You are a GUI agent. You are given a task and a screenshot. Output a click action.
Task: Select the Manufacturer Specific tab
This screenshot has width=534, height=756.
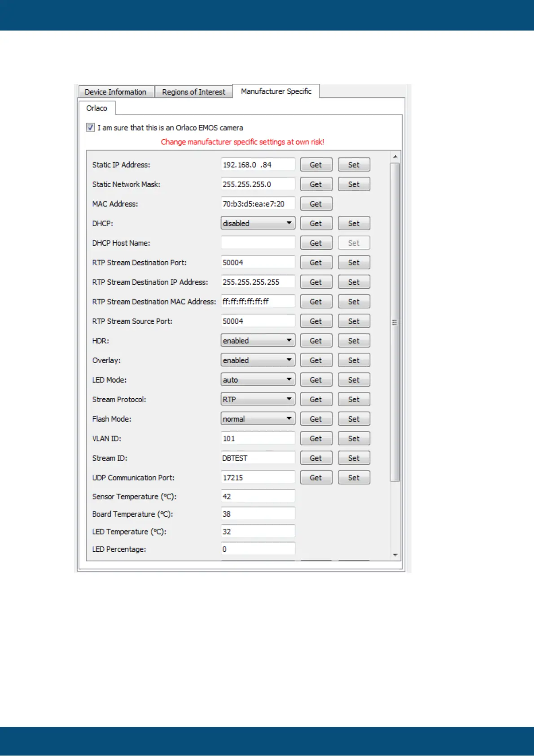276,91
